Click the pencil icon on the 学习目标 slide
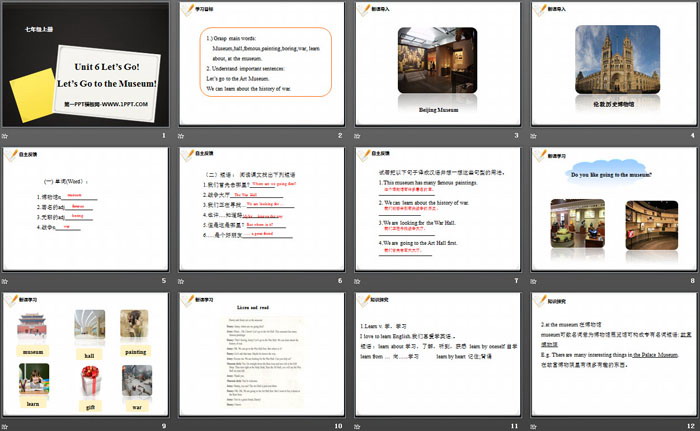Image resolution: width=700 pixels, height=431 pixels. (189, 8)
